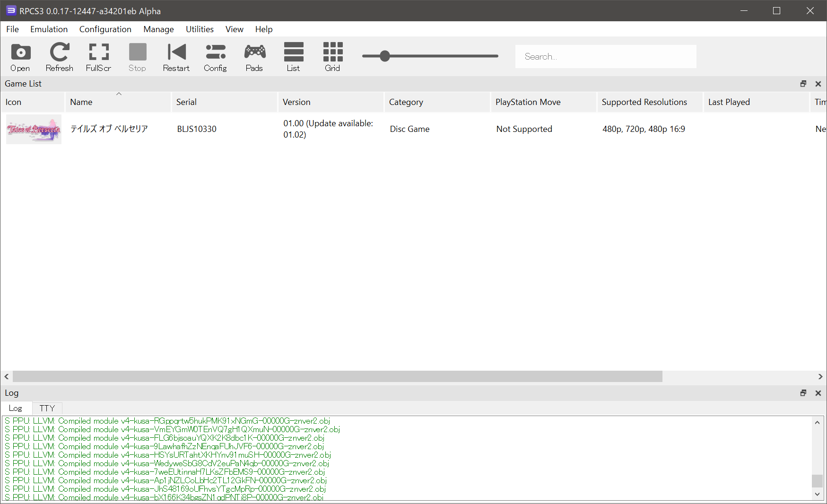Open the Help menu
This screenshot has width=827, height=504.
click(264, 29)
